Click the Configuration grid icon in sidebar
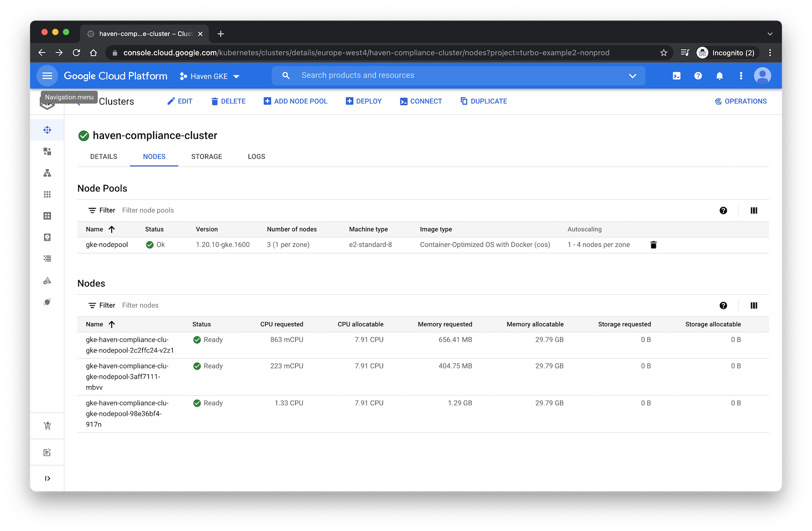This screenshot has width=812, height=531. coord(47,194)
